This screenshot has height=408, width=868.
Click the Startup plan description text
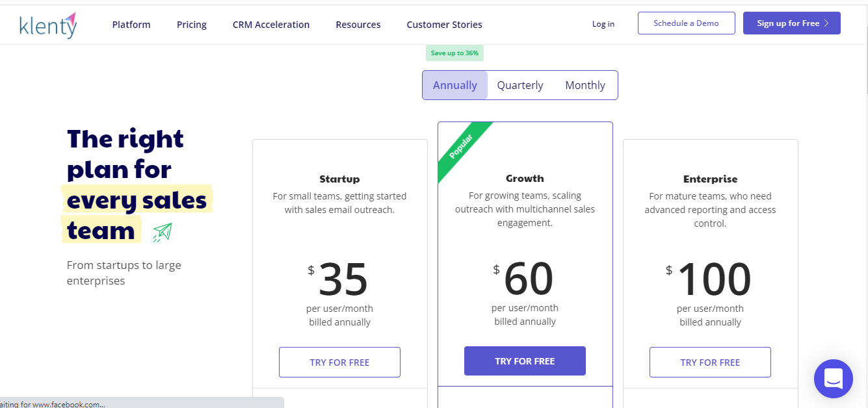coord(339,203)
